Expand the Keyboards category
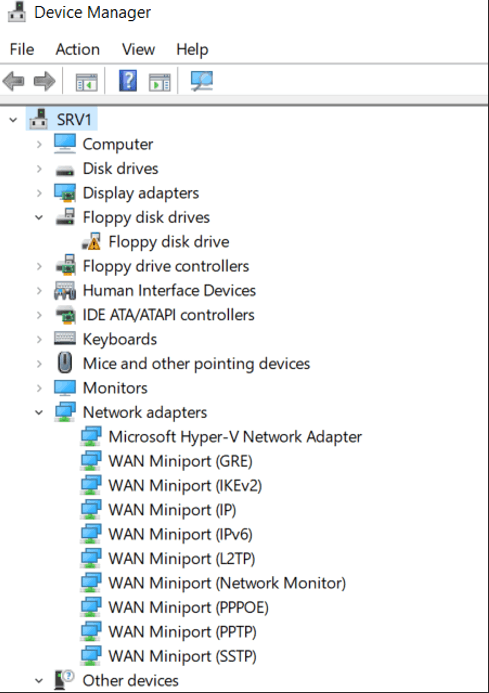Viewport: 489px width, 693px height. (x=39, y=339)
